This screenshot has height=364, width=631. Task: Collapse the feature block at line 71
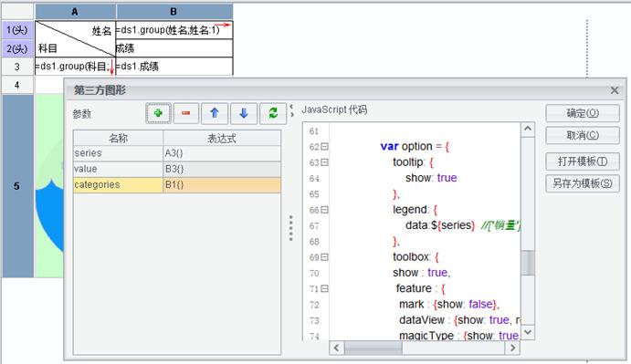click(324, 288)
